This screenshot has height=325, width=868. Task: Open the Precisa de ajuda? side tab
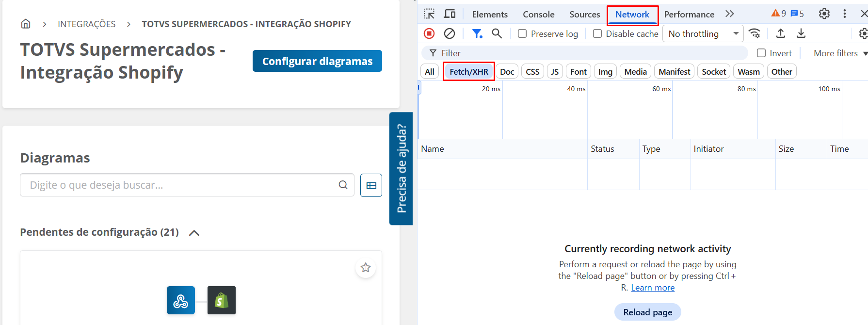(401, 168)
